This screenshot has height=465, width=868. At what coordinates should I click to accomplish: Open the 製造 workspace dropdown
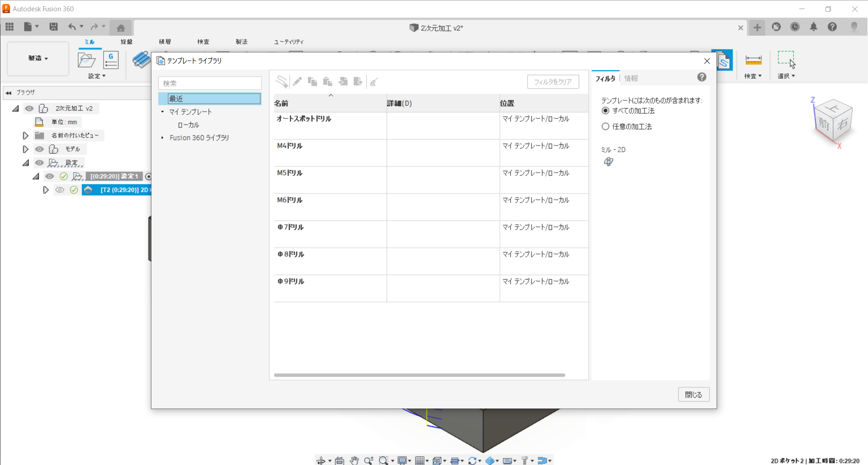tap(38, 58)
